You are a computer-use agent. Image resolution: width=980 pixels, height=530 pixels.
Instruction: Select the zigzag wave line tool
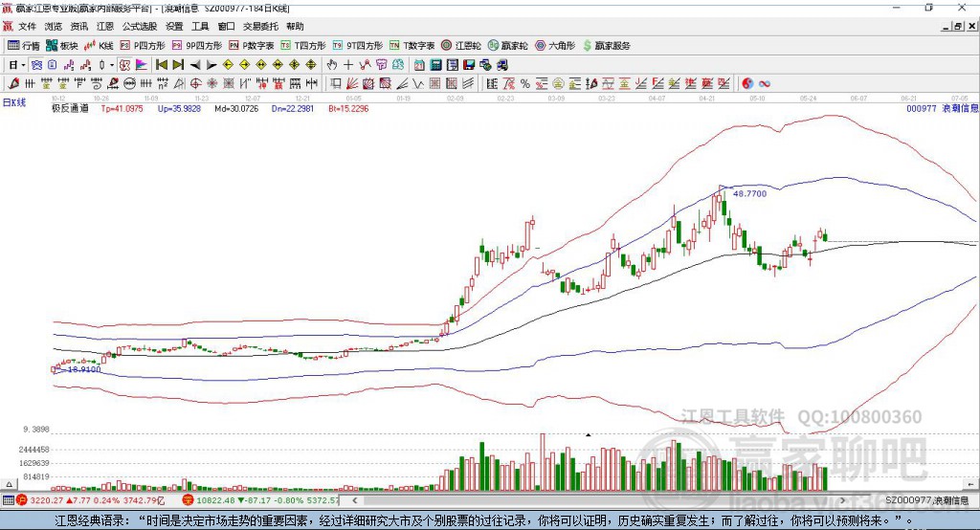coord(418,84)
